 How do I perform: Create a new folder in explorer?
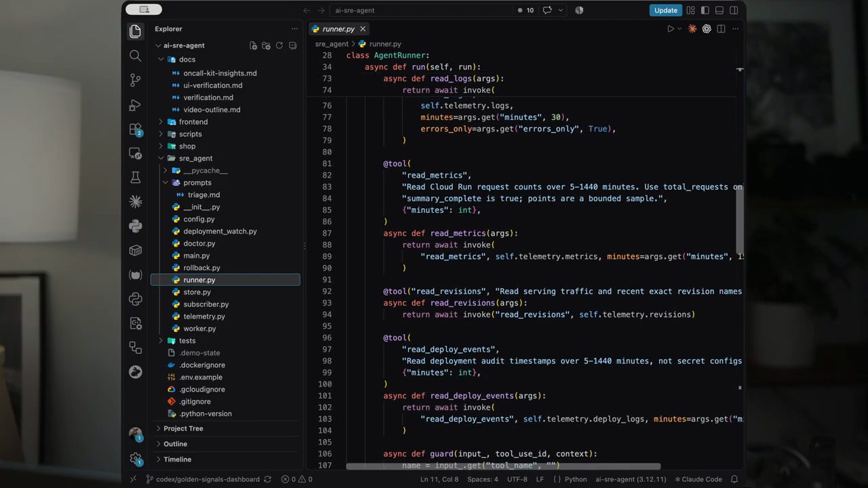(266, 45)
